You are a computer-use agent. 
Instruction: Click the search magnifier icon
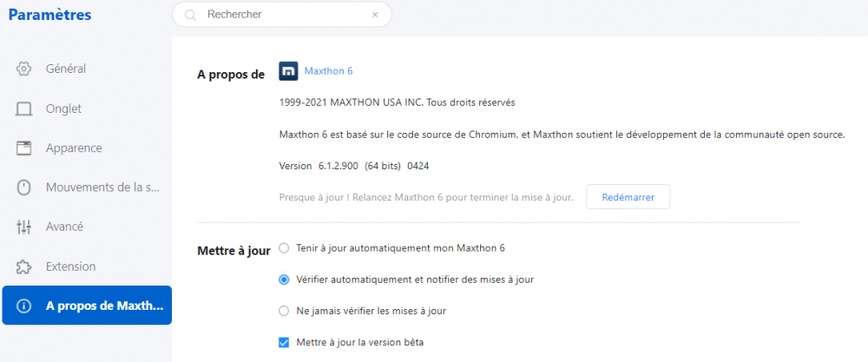click(190, 15)
